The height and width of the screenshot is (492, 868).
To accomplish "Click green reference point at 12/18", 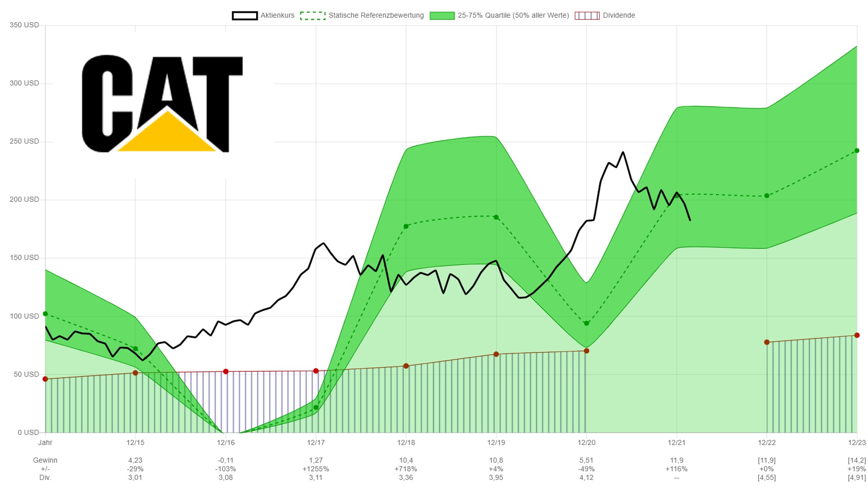I will (406, 227).
